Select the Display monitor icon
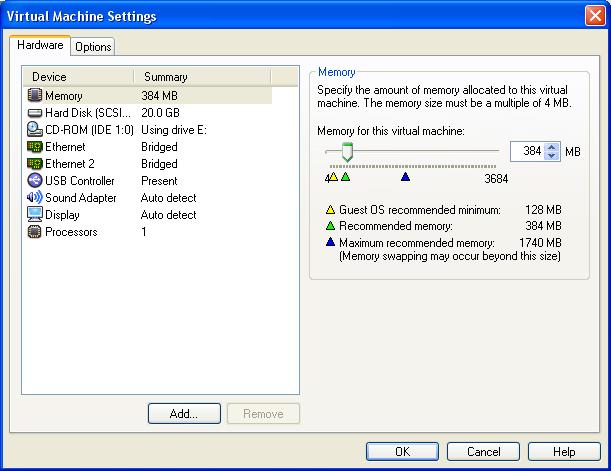This screenshot has height=471, width=611. 35,214
